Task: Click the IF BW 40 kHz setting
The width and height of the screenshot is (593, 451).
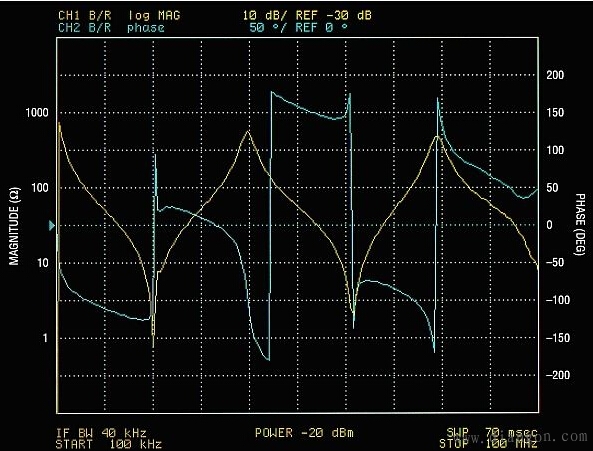Action: [x=101, y=433]
